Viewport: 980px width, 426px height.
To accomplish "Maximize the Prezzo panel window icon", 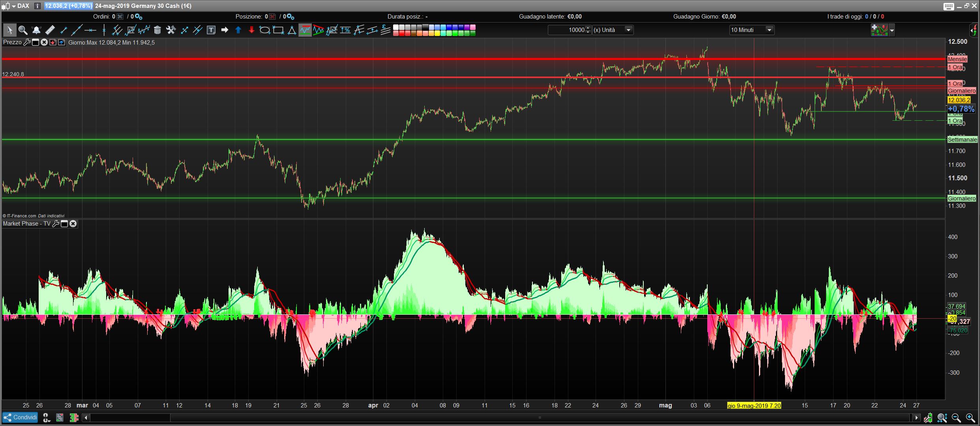I will click(x=35, y=42).
